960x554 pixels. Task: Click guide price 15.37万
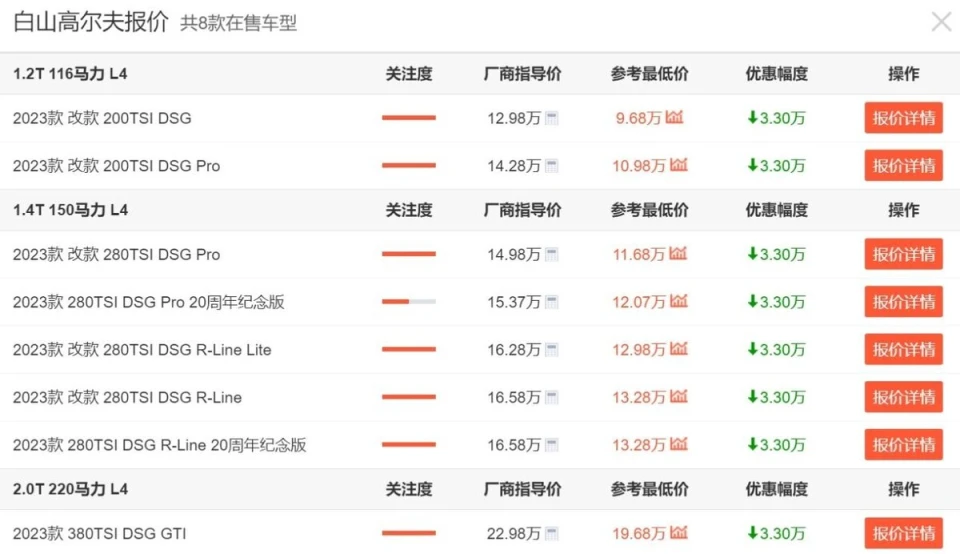point(514,302)
